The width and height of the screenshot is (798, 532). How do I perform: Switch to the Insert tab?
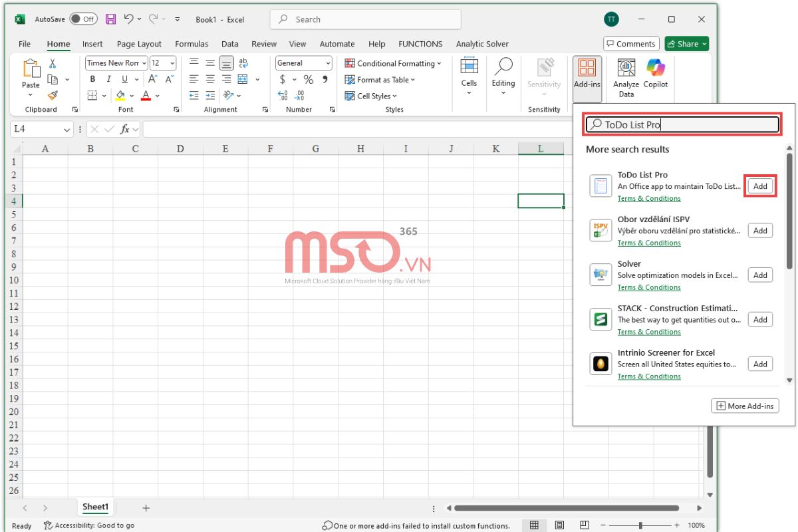click(92, 44)
